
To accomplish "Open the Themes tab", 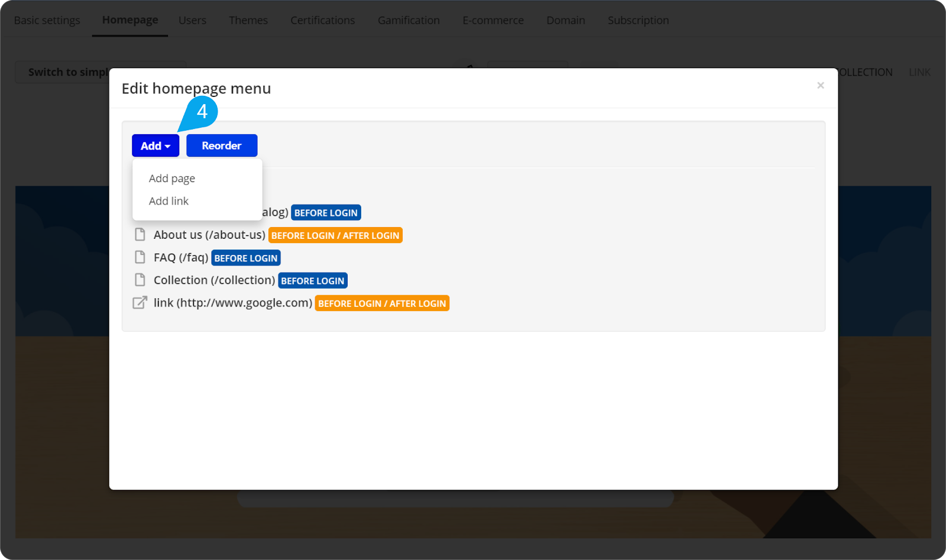I will pyautogui.click(x=248, y=20).
